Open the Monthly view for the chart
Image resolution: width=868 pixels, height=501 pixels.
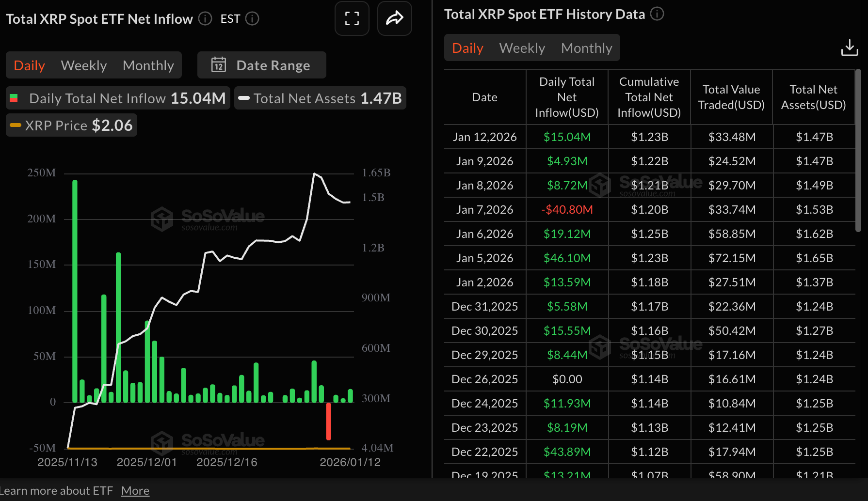click(148, 65)
